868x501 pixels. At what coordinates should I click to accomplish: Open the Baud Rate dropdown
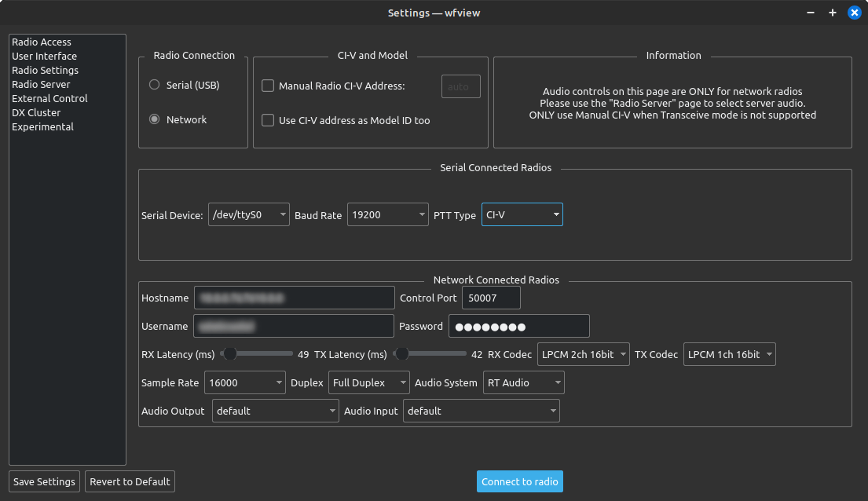pos(387,215)
